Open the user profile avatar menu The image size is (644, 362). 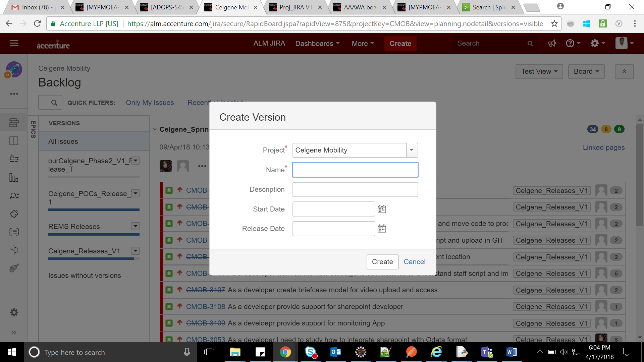click(x=625, y=43)
